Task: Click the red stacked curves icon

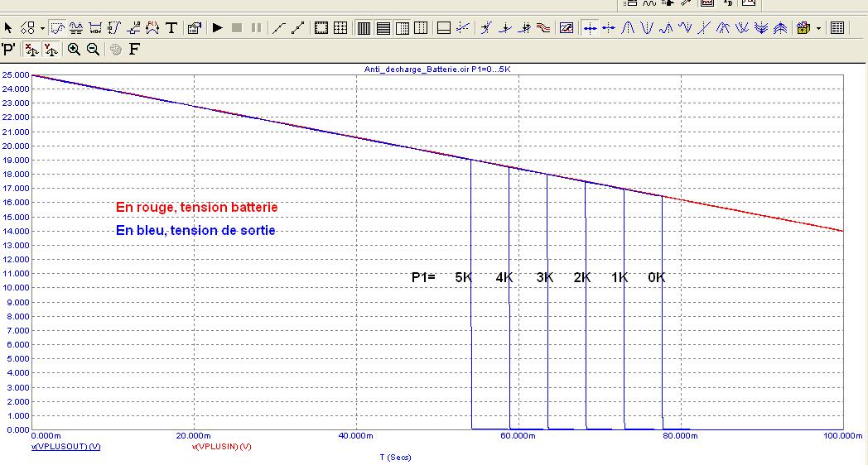Action: pos(543,27)
